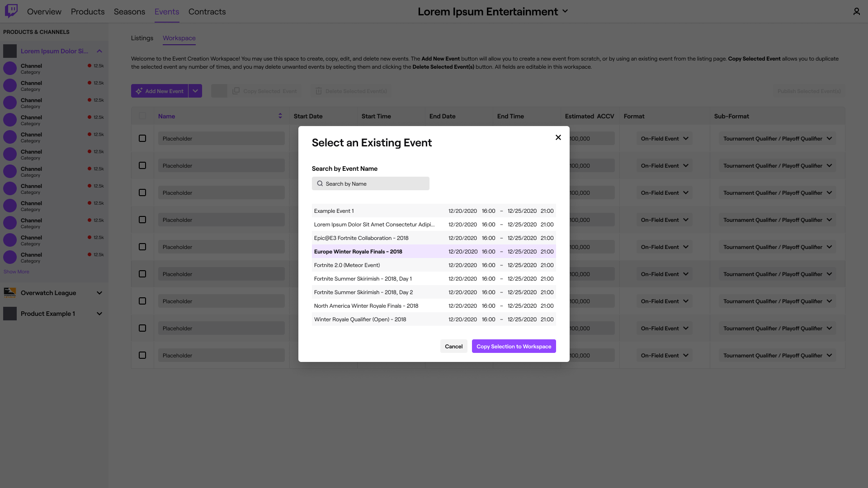Check the first Placeholder row's checkbox
Image resolution: width=868 pixels, height=488 pixels.
[142, 138]
